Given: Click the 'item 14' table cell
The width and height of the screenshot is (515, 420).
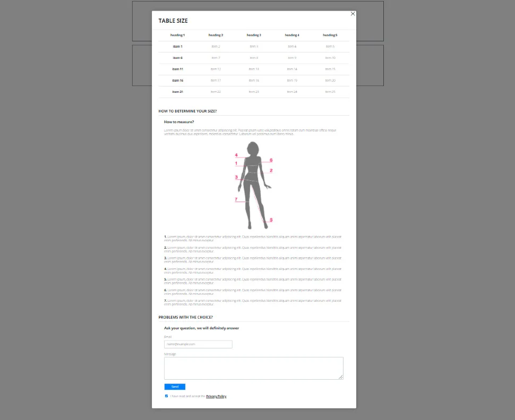Looking at the screenshot, I should 292,69.
